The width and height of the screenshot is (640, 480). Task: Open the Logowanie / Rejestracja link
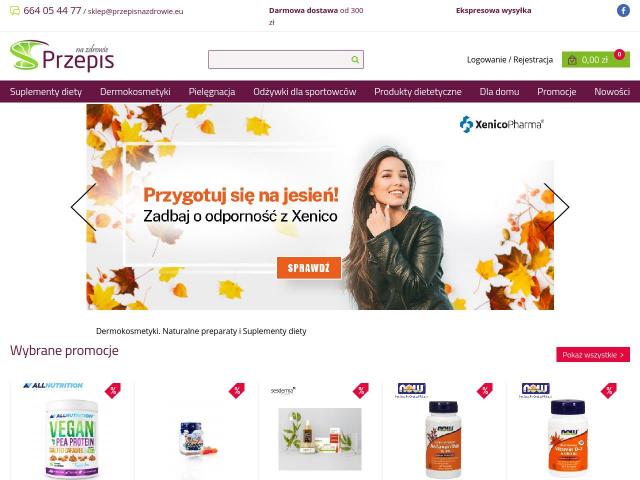pyautogui.click(x=510, y=60)
